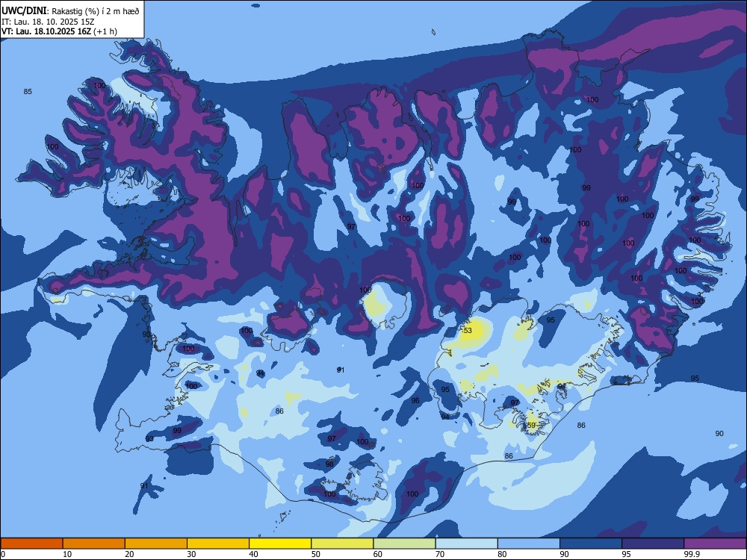Select the purple above-99.9 legend swatch

pyautogui.click(x=715, y=544)
